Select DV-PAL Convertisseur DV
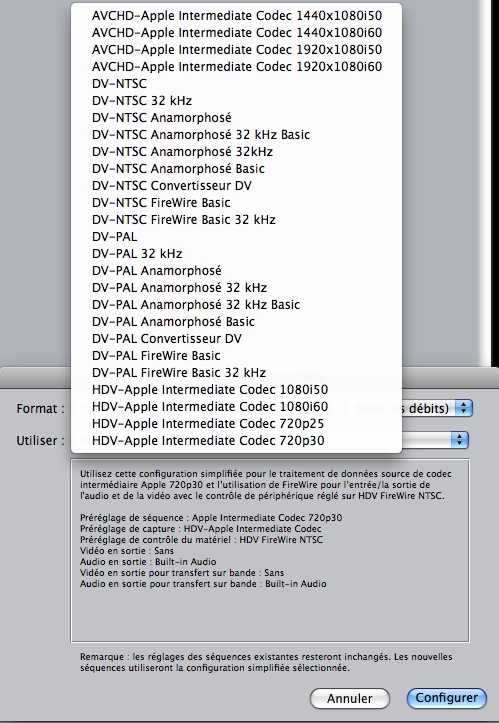Viewport: 499px width, 723px height. point(237,338)
